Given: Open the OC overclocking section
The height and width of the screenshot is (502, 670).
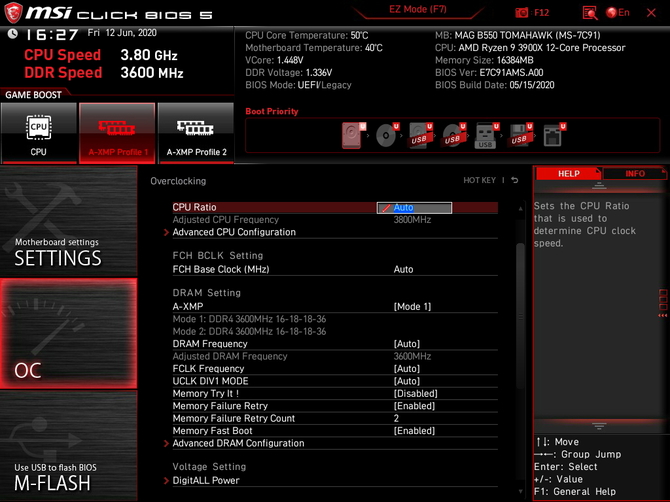Looking at the screenshot, I should (68, 334).
